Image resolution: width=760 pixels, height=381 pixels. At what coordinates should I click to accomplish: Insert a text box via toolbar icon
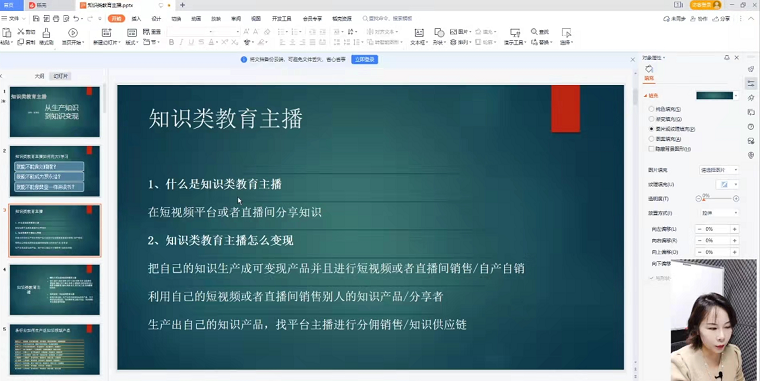(419, 32)
